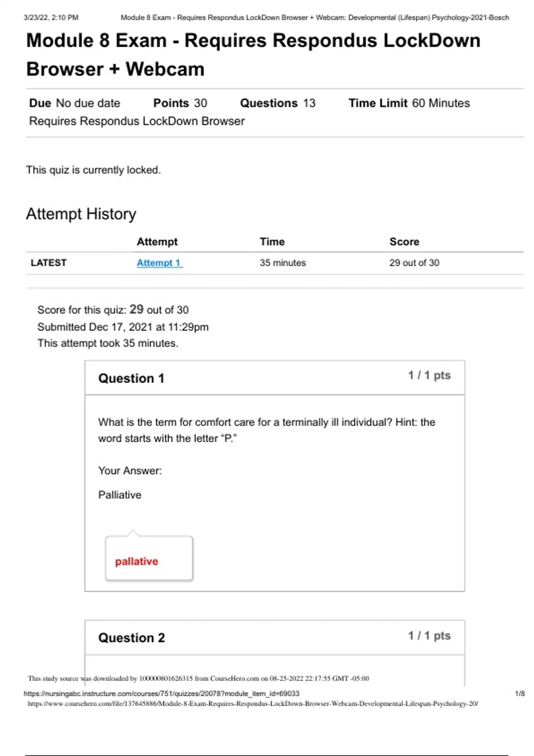Viewport: 534px width, 756px height.
Task: Click the red pallative feedback box
Action: (149, 559)
